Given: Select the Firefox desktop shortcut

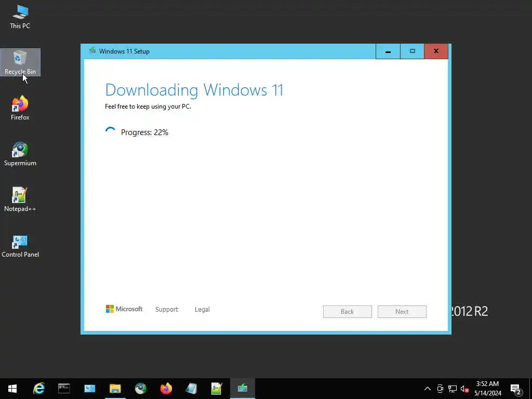Looking at the screenshot, I should tap(20, 108).
